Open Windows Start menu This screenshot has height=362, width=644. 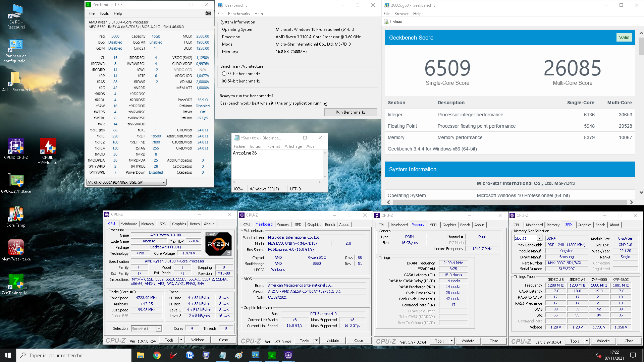point(8,355)
